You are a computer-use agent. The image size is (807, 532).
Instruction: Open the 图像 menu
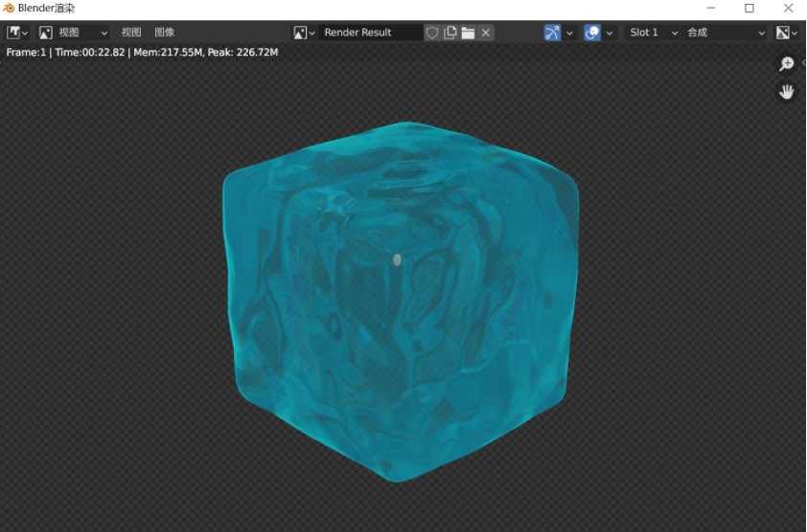point(165,33)
